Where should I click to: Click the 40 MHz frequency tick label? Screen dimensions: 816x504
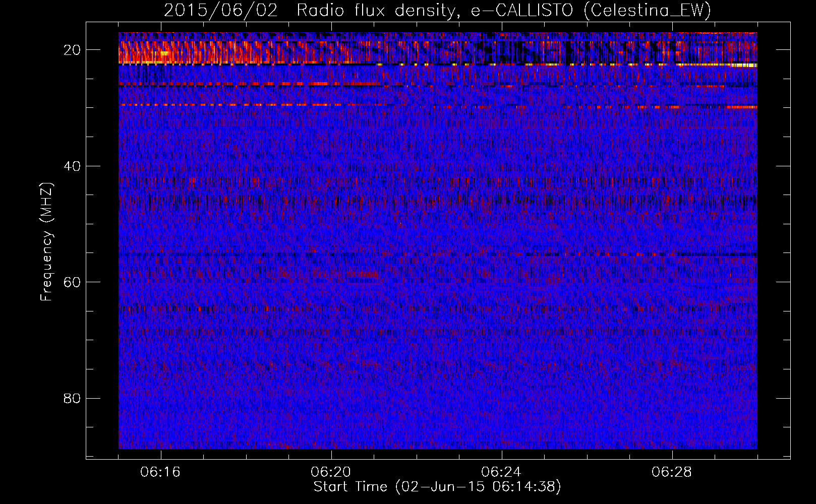72,166
